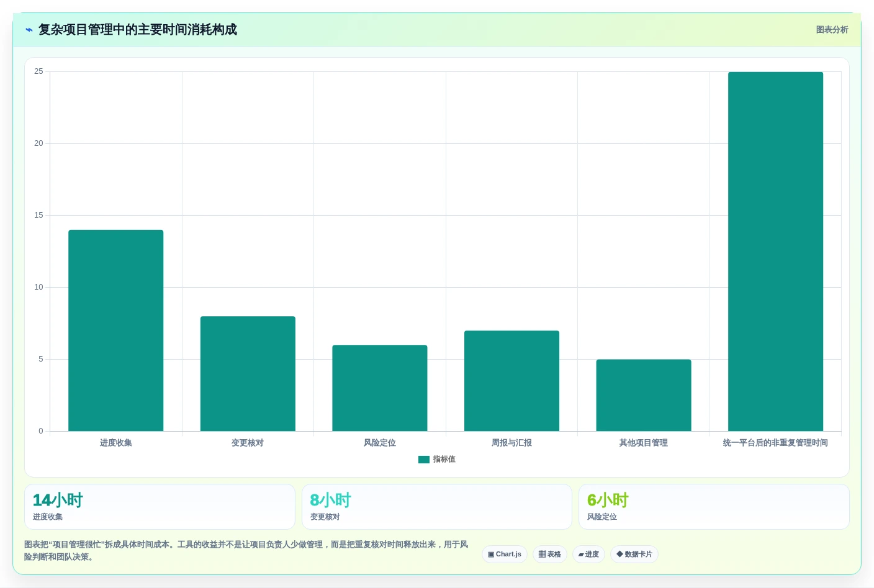Screen dimensions: 874x588
Task: Click the 指标值 legend label
Action: pyautogui.click(x=444, y=460)
